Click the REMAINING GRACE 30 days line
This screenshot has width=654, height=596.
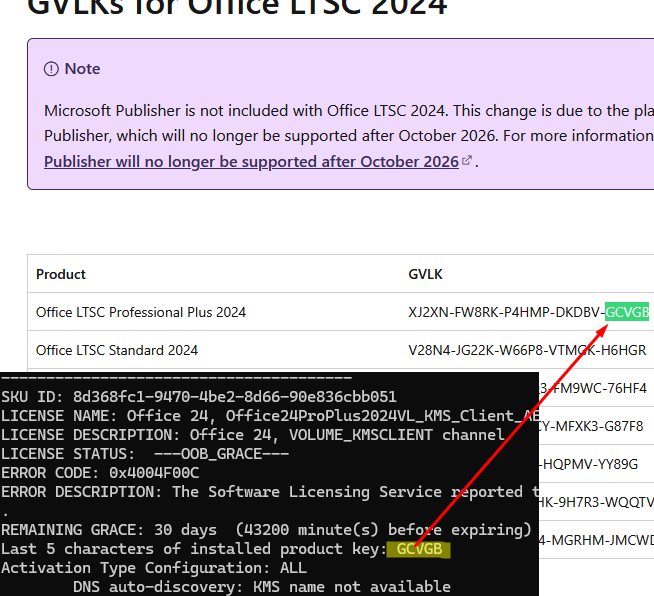[266, 530]
